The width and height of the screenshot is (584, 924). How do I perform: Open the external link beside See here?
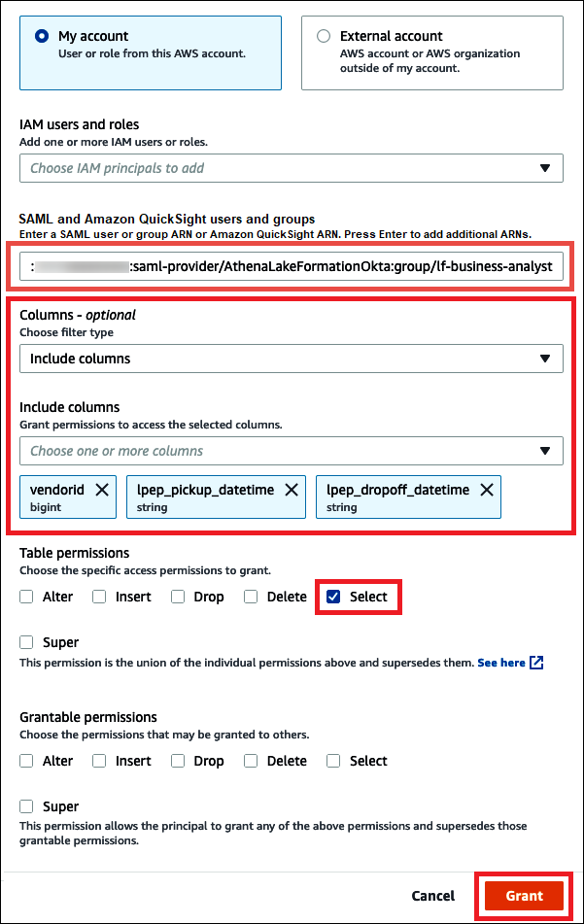coord(538,663)
